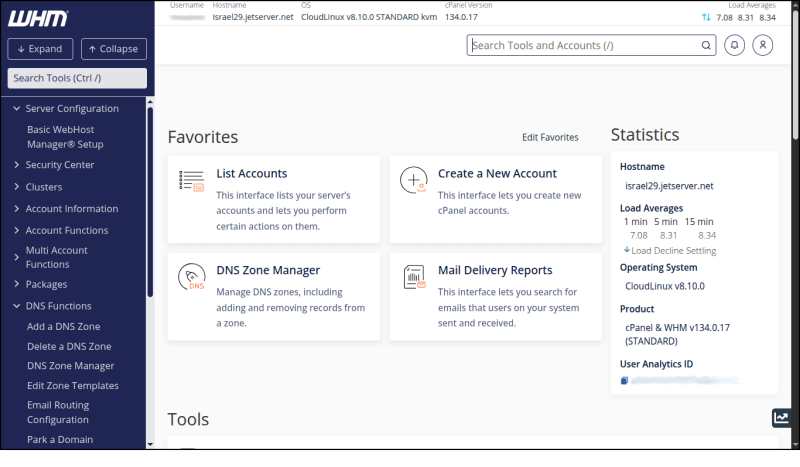
Task: Open Delete a DNS Zone
Action: (x=69, y=347)
